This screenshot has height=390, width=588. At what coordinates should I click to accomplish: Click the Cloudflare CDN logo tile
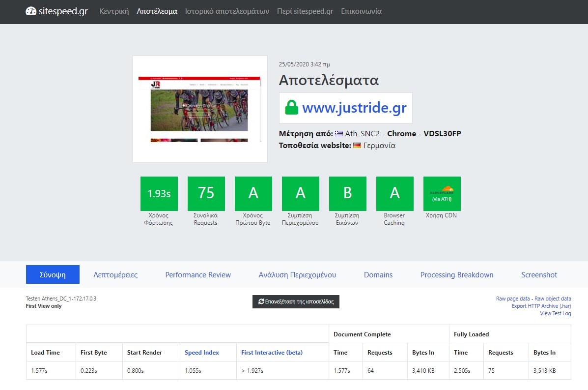pos(442,194)
